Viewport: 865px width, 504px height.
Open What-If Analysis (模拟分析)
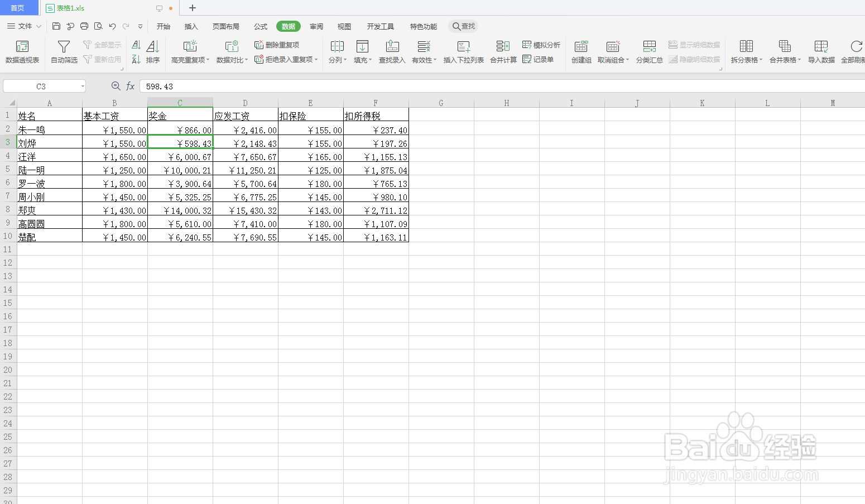pos(541,45)
